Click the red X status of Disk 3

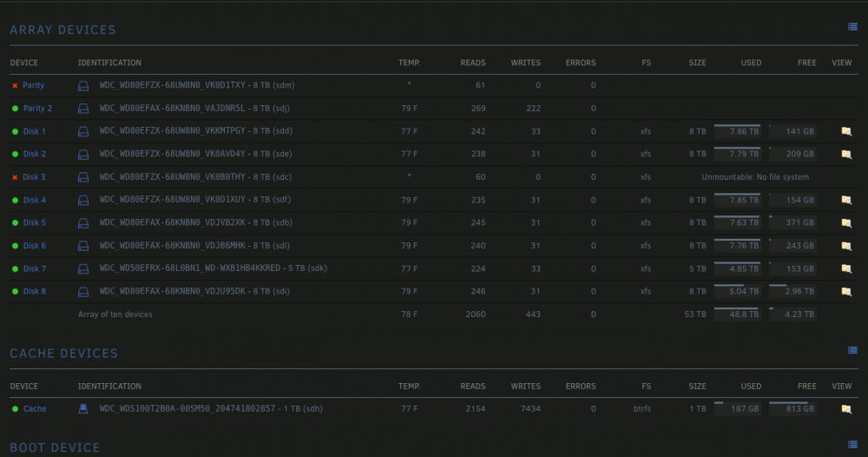pos(15,177)
